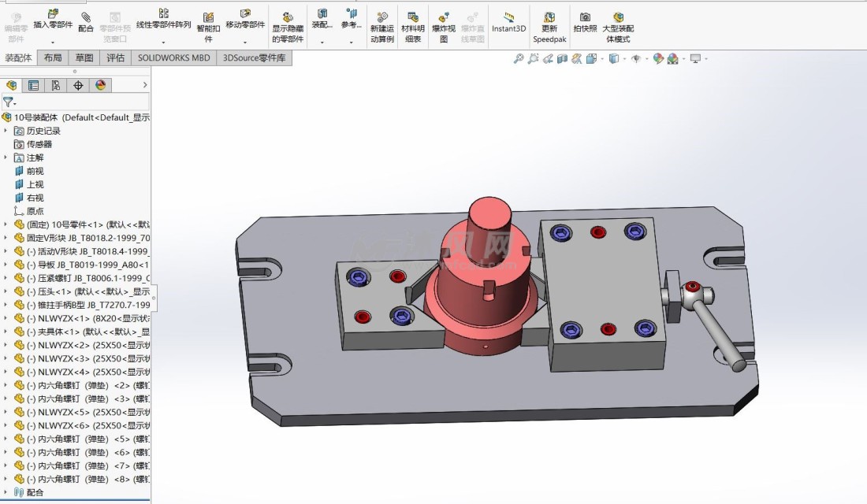Select the 锥柱手柄B型 JB_T7270.7 component

(82, 305)
